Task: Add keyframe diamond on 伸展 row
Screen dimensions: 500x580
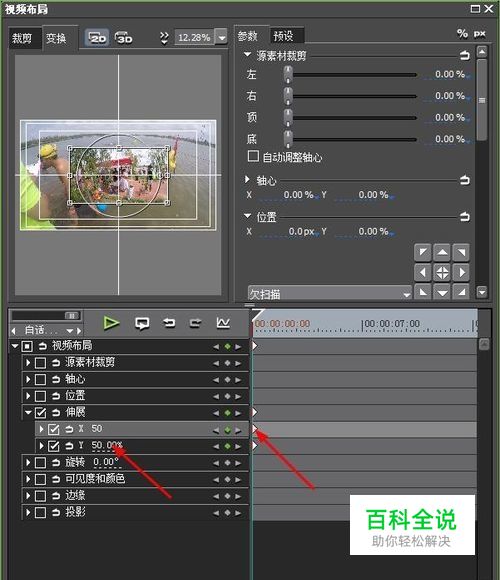Action: pyautogui.click(x=227, y=413)
